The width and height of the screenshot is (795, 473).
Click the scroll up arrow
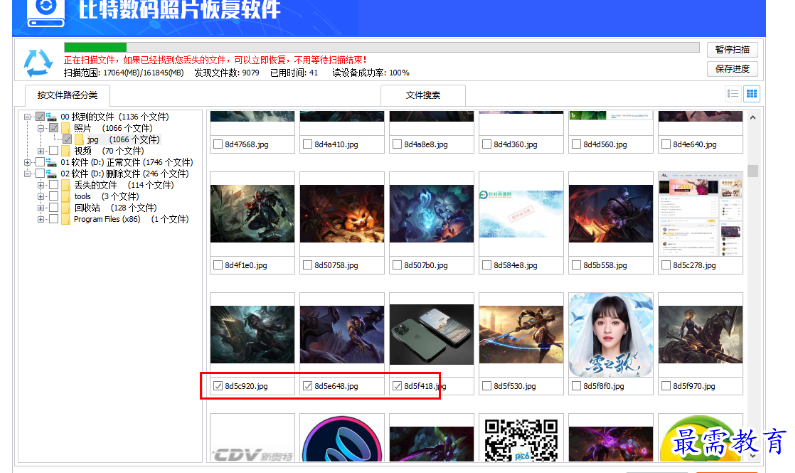753,118
